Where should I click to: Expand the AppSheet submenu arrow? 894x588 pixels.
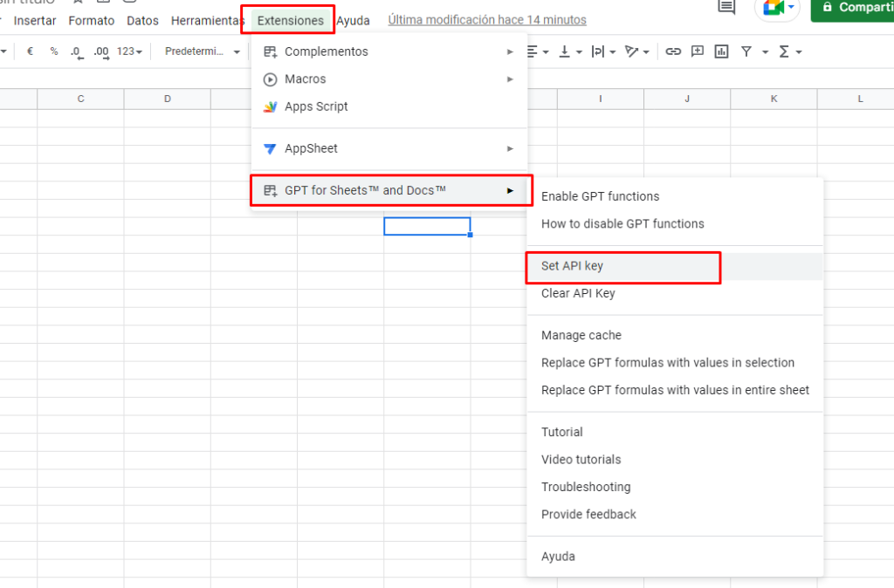click(510, 148)
